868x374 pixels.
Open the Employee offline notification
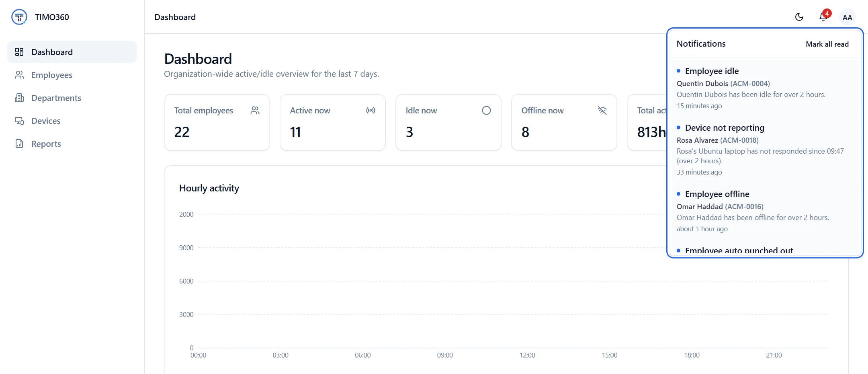point(765,211)
